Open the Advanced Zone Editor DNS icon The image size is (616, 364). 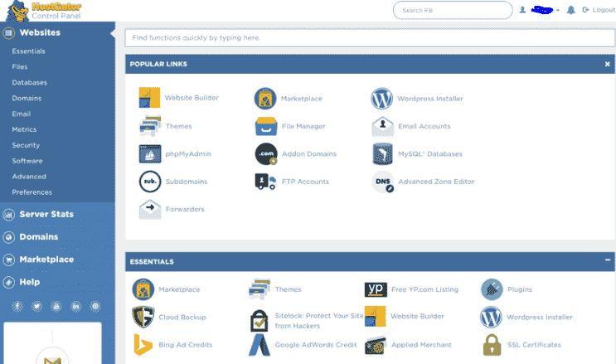383,182
